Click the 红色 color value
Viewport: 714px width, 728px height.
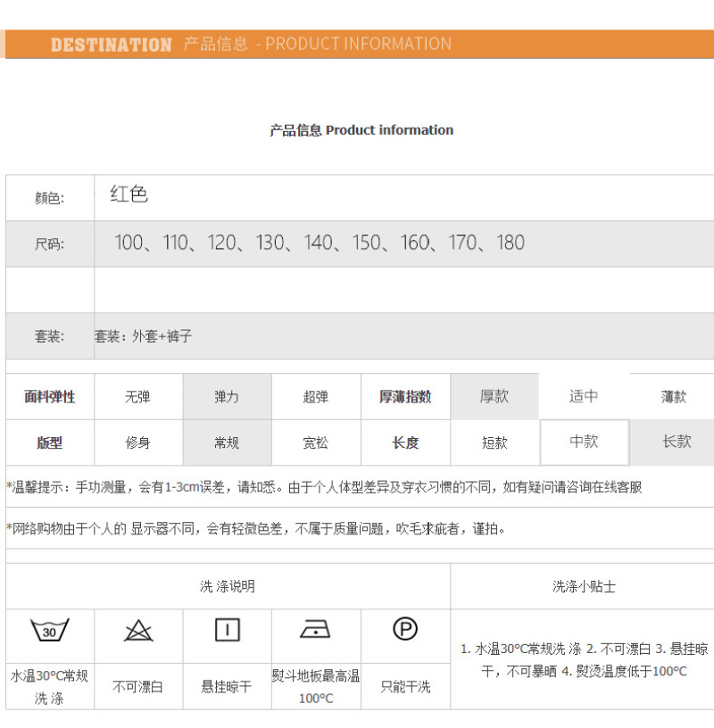click(x=129, y=194)
